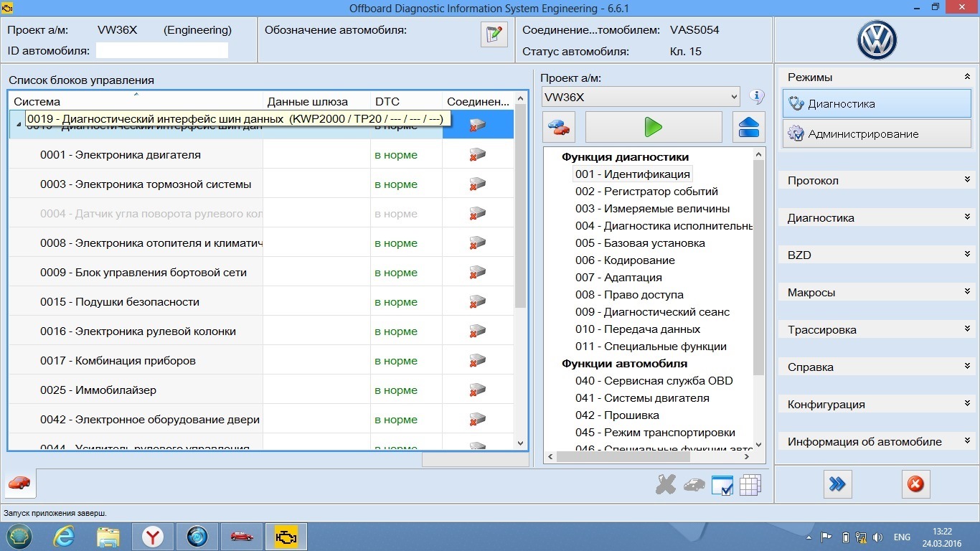This screenshot has height=551, width=980.
Task: Expand the Информация об автомобиле section
Action: coord(967,441)
